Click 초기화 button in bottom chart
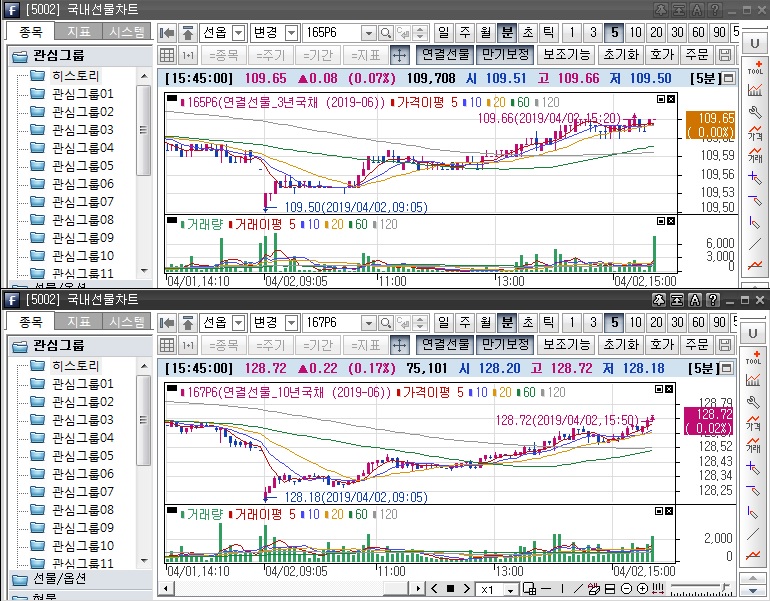Screen dimensions: 770x601 click(x=620, y=344)
